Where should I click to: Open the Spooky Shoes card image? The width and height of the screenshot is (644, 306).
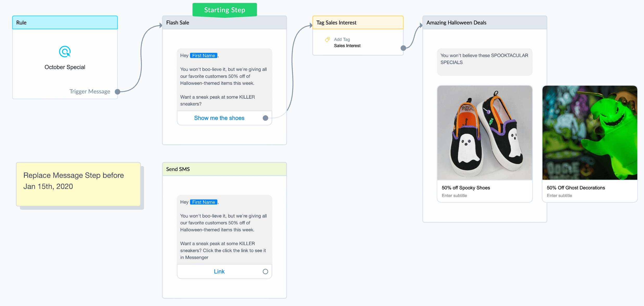pos(485,133)
